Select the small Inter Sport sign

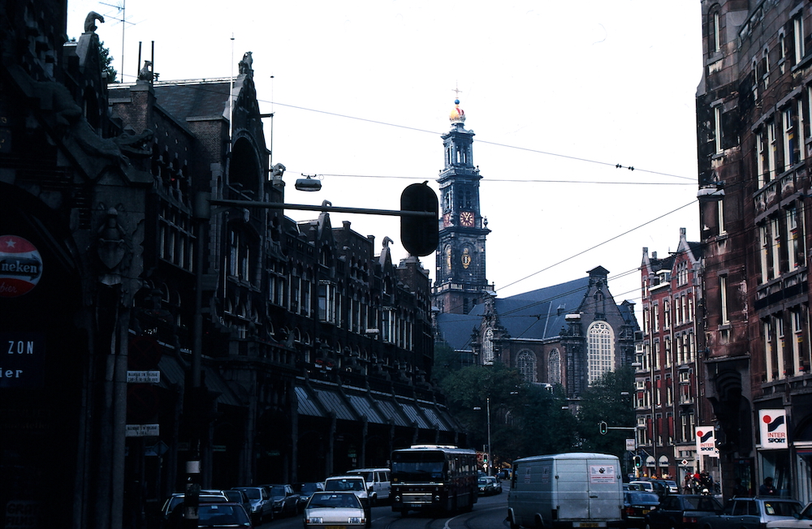705,441
